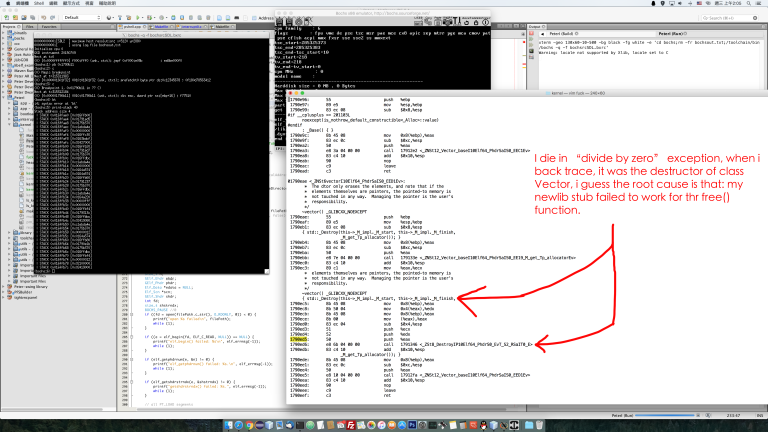Screen dimensions: 768x432
Task: Click the Build Project hammer icon
Action: [x=120, y=18]
